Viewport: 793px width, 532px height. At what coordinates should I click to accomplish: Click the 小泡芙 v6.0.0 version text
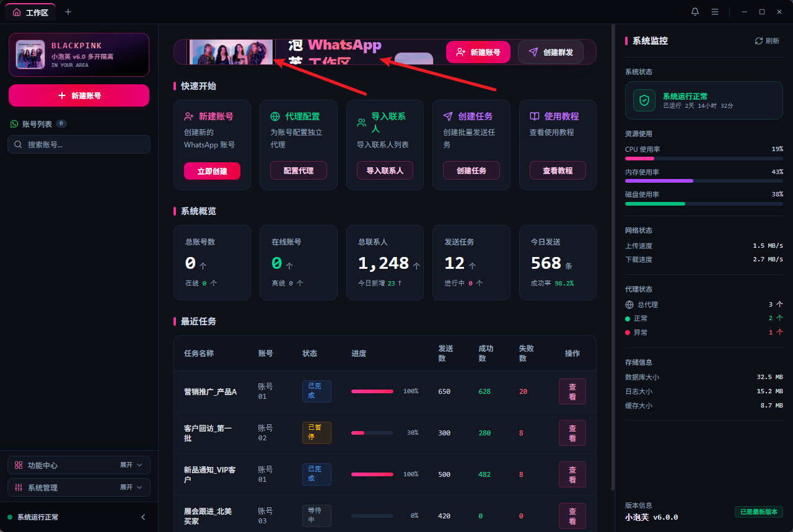coord(652,517)
